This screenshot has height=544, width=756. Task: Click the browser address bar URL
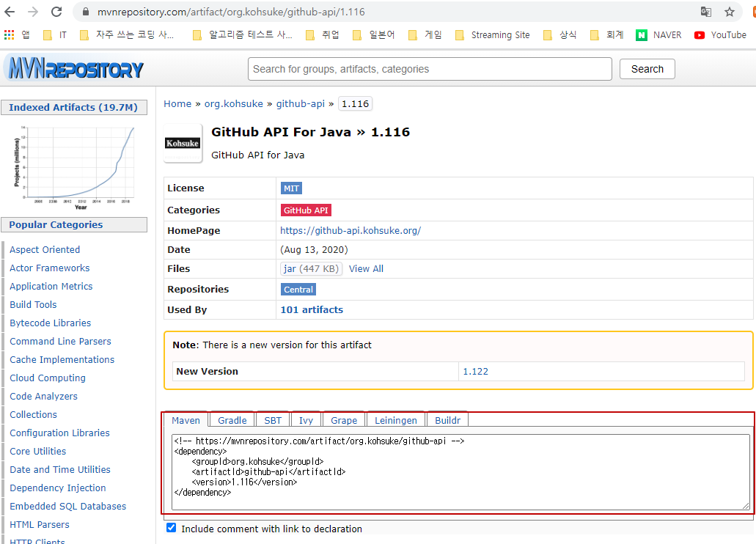click(231, 12)
